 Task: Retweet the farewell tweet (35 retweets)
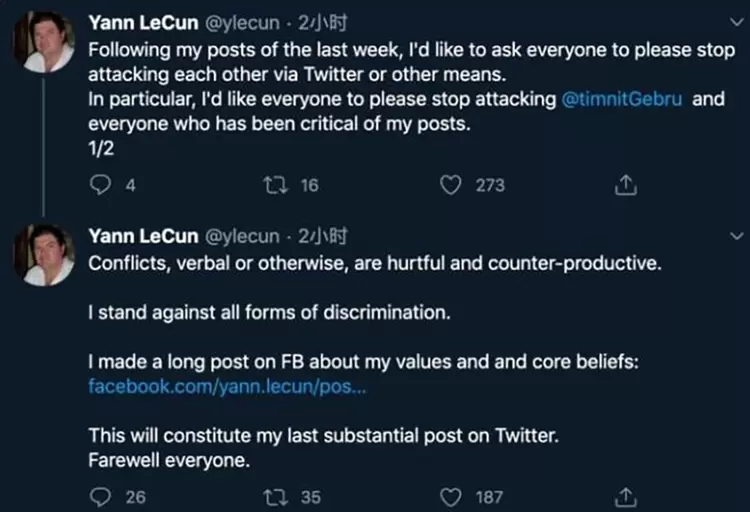tap(272, 496)
